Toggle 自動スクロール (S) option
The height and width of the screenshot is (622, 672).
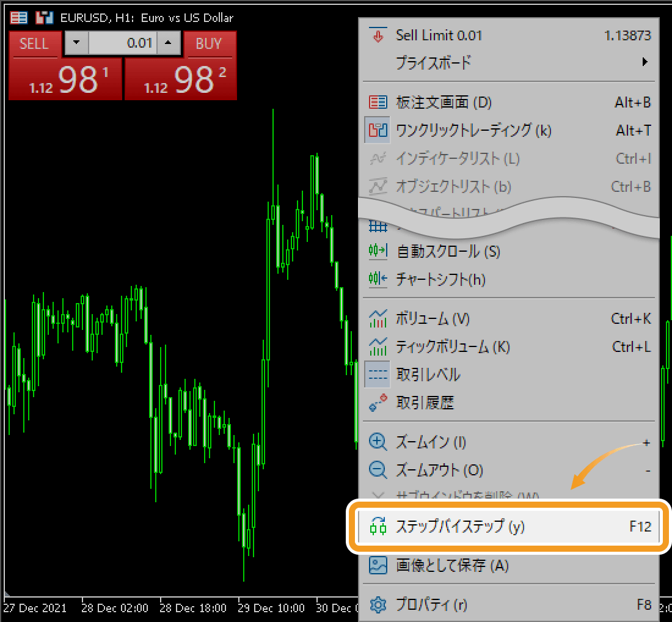(509, 251)
